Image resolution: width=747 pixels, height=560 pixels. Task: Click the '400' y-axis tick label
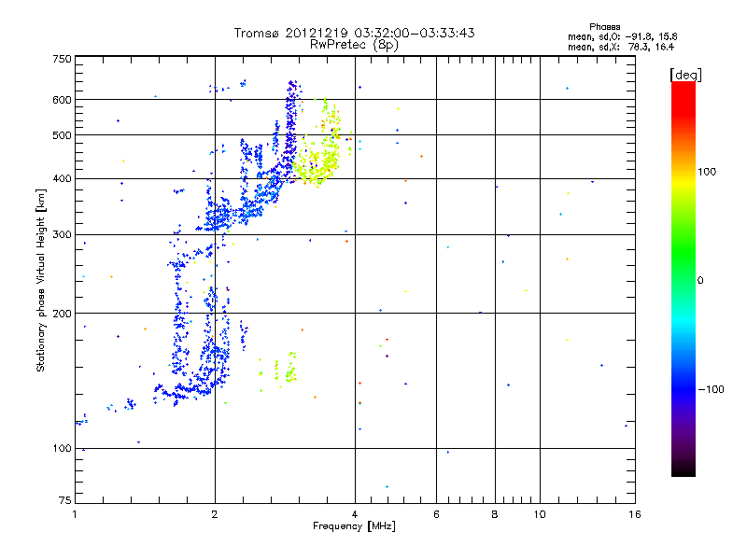point(62,179)
